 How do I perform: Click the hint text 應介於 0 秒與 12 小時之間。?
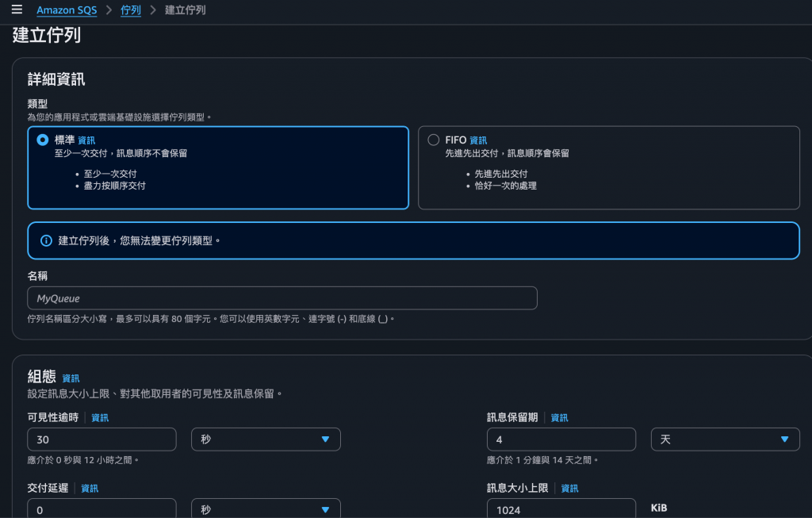point(82,460)
